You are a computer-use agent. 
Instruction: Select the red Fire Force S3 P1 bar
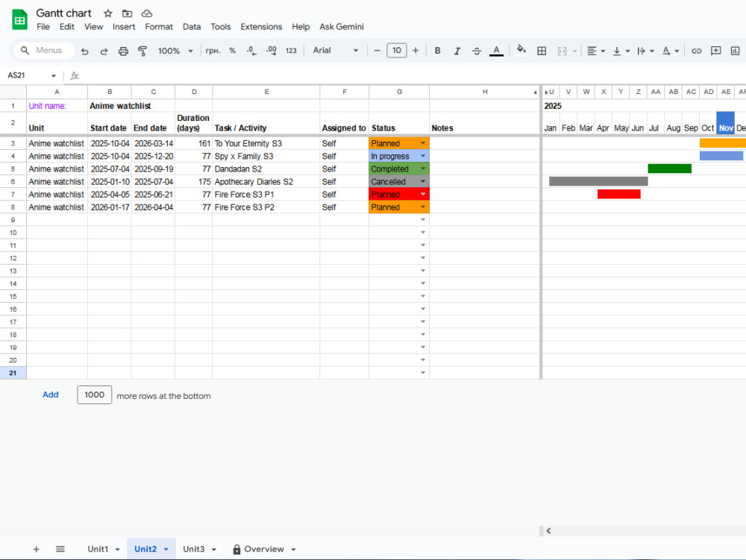pos(619,194)
